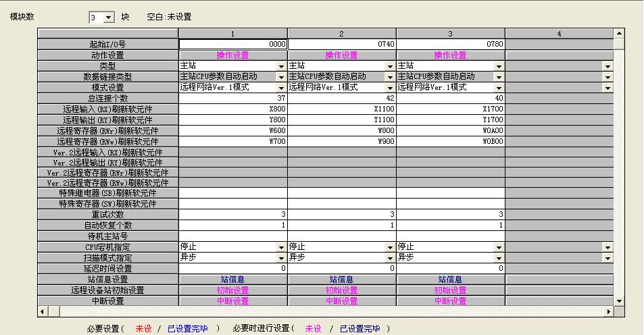
Task: Open 站信息 for module 1
Action: coord(232,280)
